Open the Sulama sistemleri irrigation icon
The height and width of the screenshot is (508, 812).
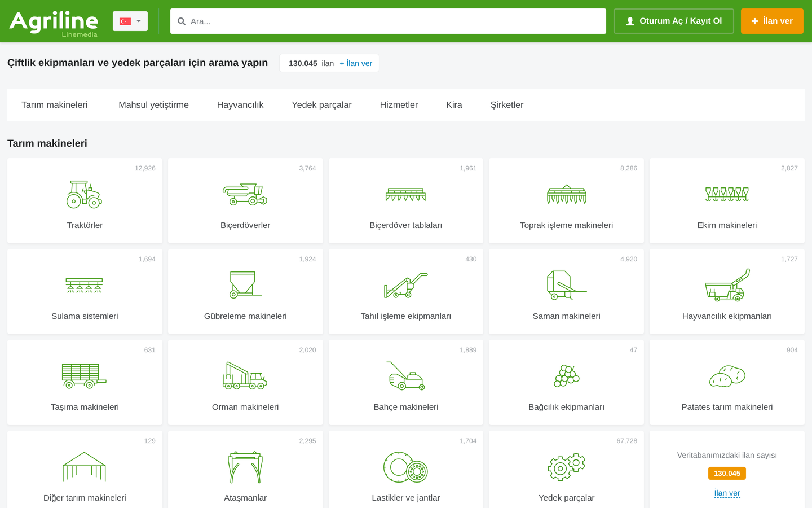pyautogui.click(x=85, y=286)
